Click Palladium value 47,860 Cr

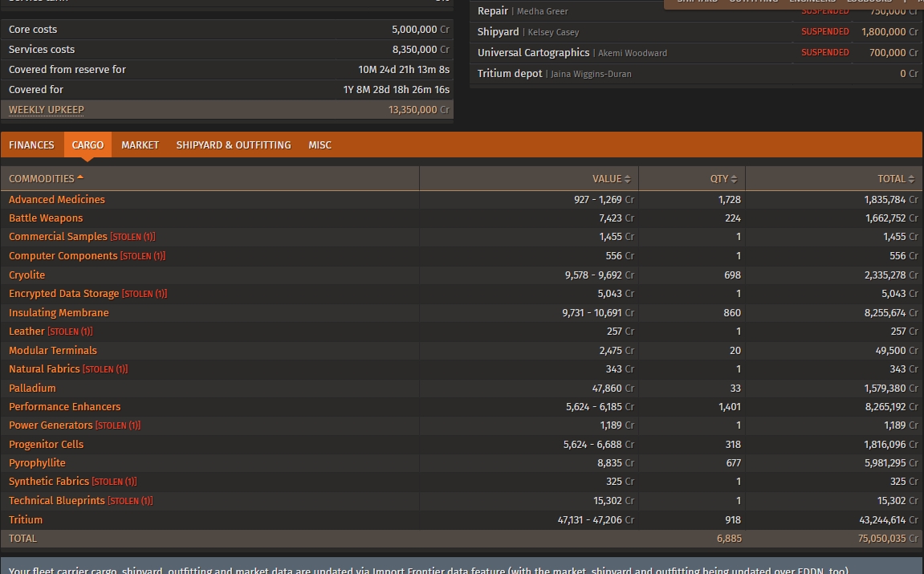point(613,388)
